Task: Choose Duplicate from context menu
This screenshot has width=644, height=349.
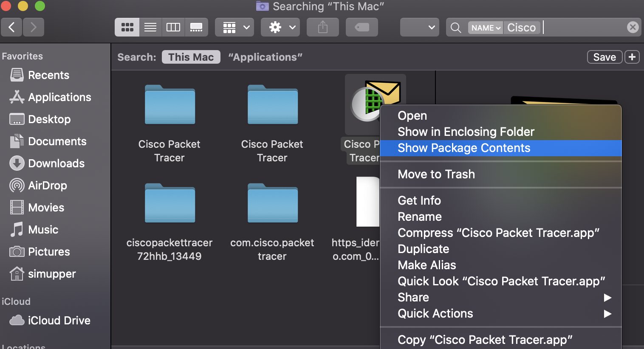Action: pyautogui.click(x=500, y=249)
